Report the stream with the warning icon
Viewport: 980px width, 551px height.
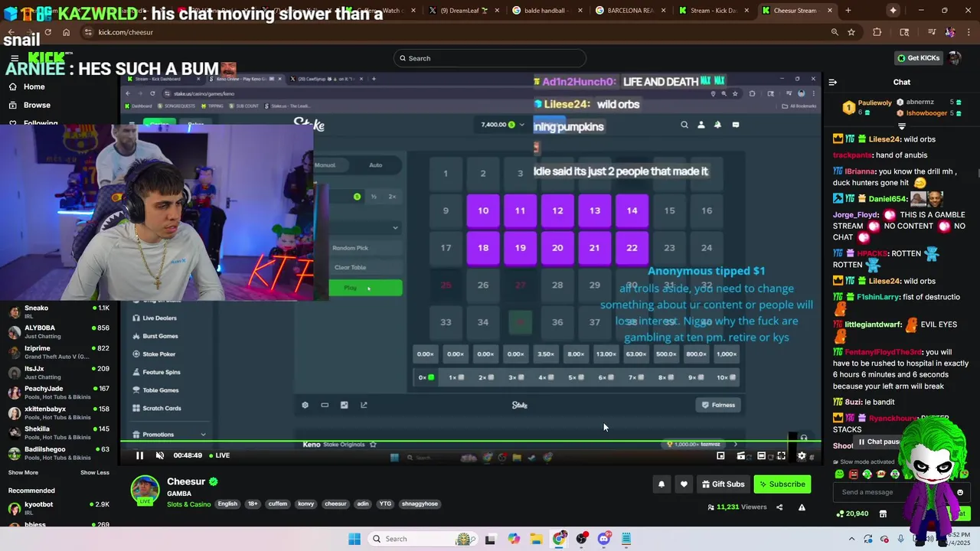[x=802, y=507]
